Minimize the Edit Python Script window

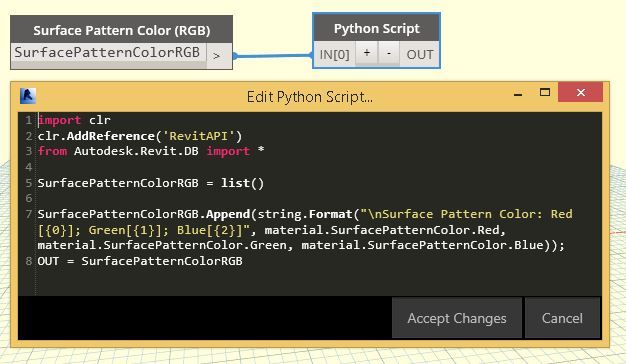click(518, 94)
